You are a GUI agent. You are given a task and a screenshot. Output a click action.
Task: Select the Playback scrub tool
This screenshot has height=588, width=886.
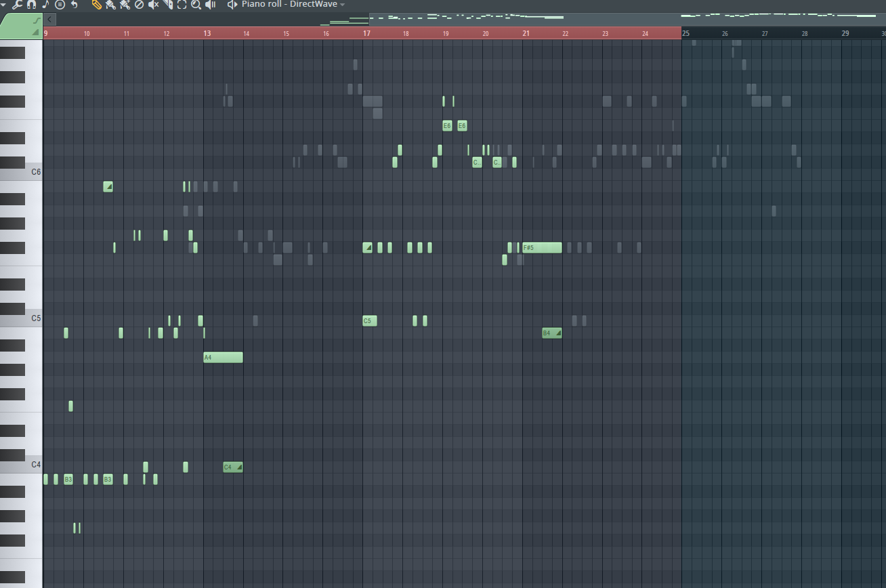(211, 5)
